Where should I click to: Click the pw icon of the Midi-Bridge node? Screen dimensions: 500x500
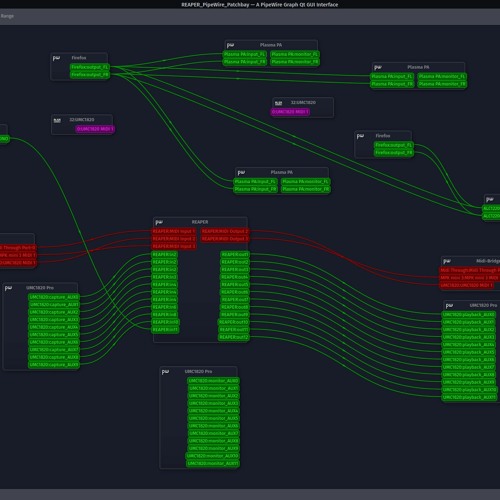[447, 261]
